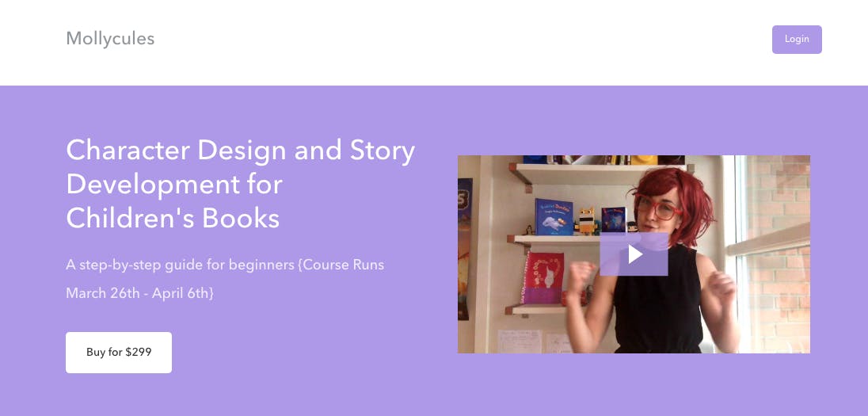Buy the course for $299
Viewport: 868px width, 416px height.
click(x=119, y=353)
